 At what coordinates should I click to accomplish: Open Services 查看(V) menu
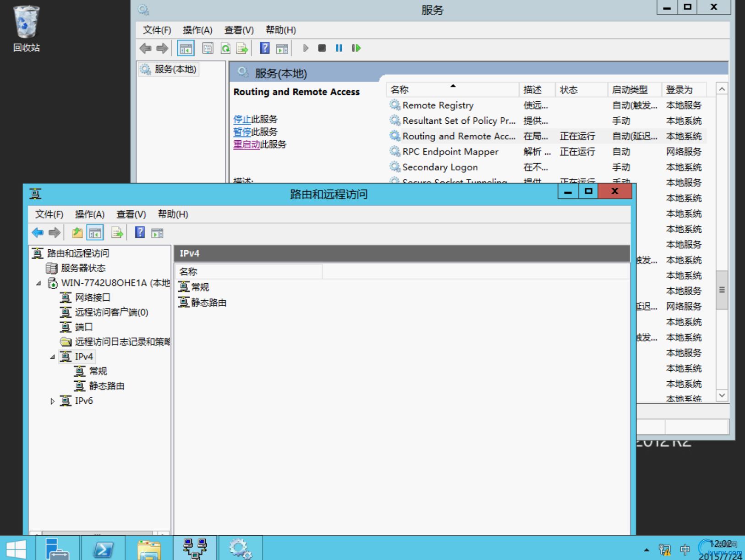[x=239, y=30]
